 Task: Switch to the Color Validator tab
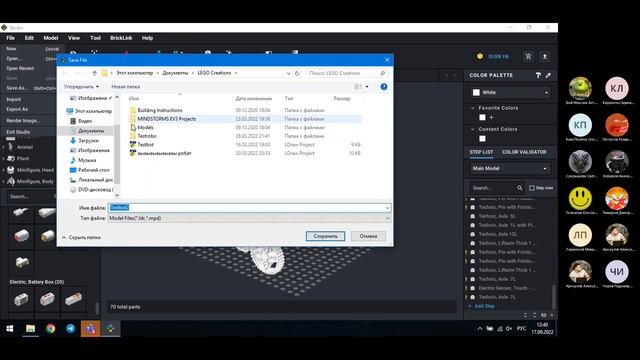[x=524, y=152]
